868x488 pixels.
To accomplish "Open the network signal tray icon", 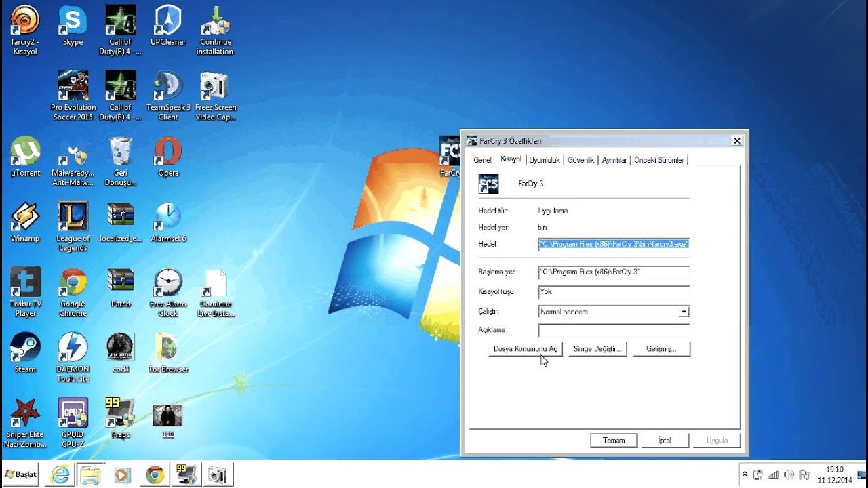I will (773, 474).
